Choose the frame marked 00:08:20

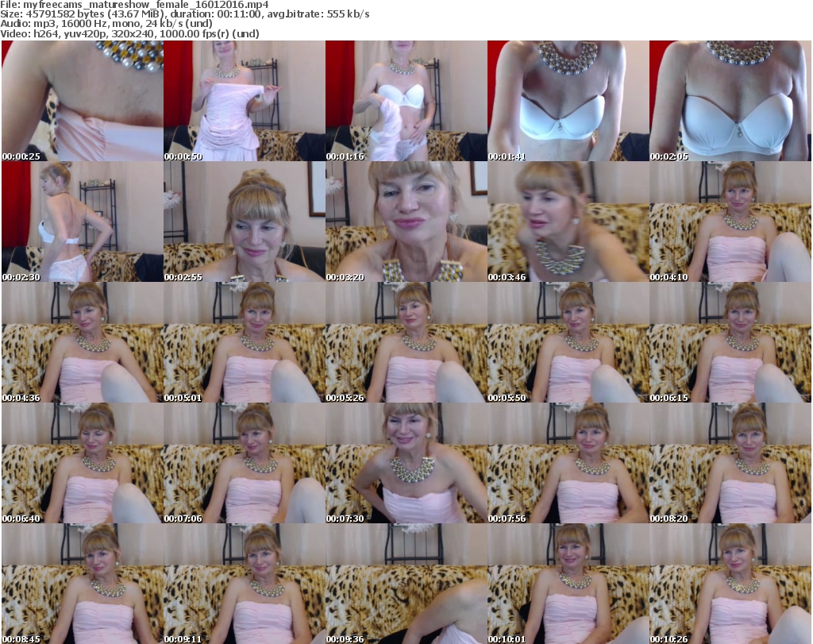[x=730, y=464]
